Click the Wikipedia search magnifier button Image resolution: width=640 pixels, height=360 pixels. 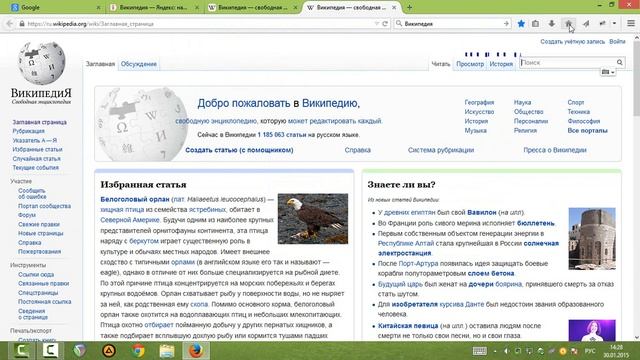[x=620, y=62]
